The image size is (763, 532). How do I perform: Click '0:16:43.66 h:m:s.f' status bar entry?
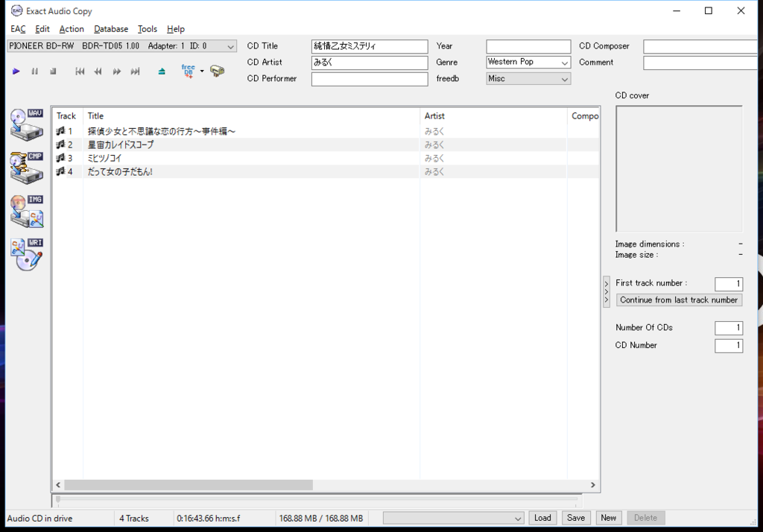click(x=209, y=519)
